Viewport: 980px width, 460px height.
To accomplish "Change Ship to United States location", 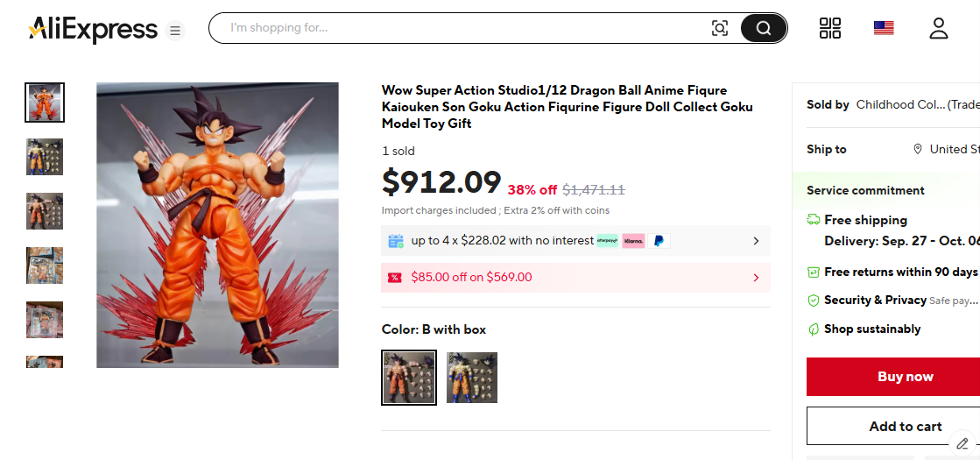I will pyautogui.click(x=948, y=149).
